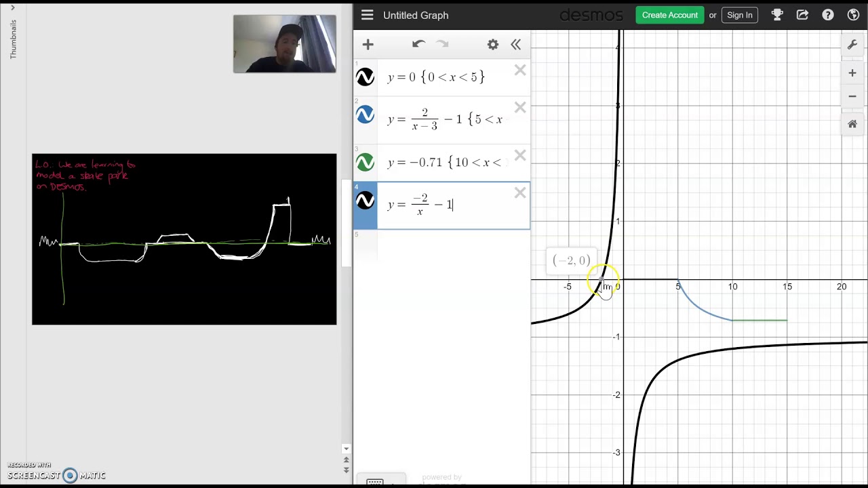Expand the Thumbnails side panel arrow
868x488 pixels.
12,8
